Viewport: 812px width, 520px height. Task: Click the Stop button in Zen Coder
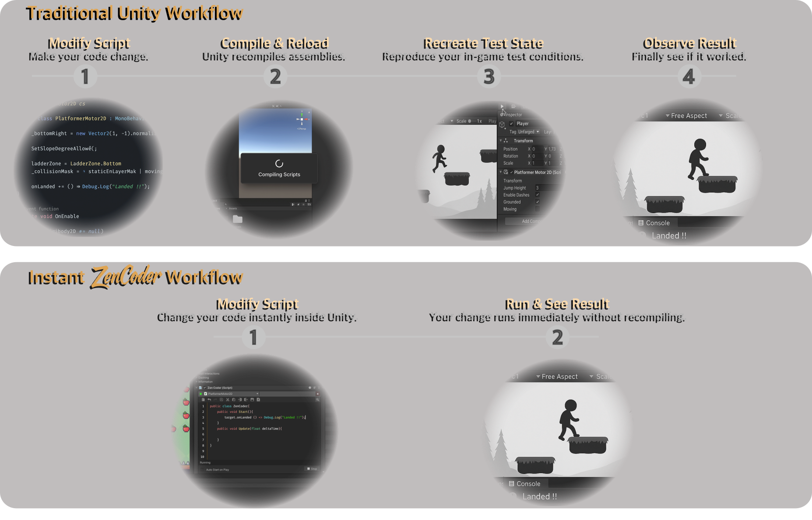[x=312, y=469]
